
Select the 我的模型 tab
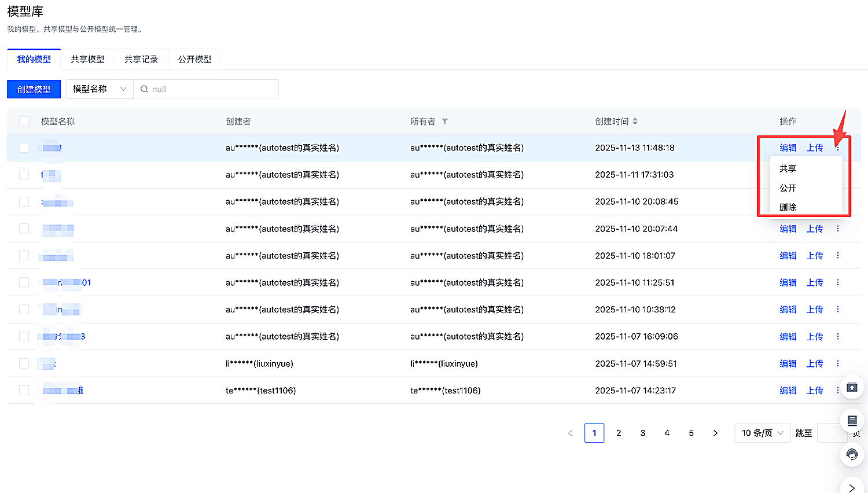34,59
